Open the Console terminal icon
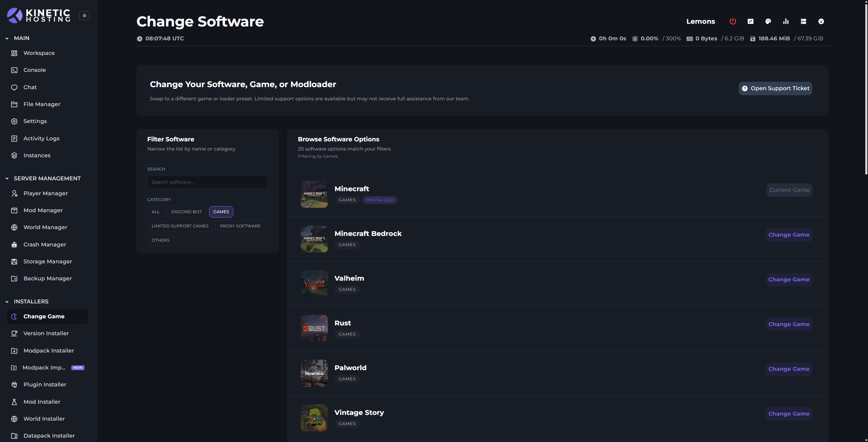This screenshot has height=442, width=868. tap(14, 70)
